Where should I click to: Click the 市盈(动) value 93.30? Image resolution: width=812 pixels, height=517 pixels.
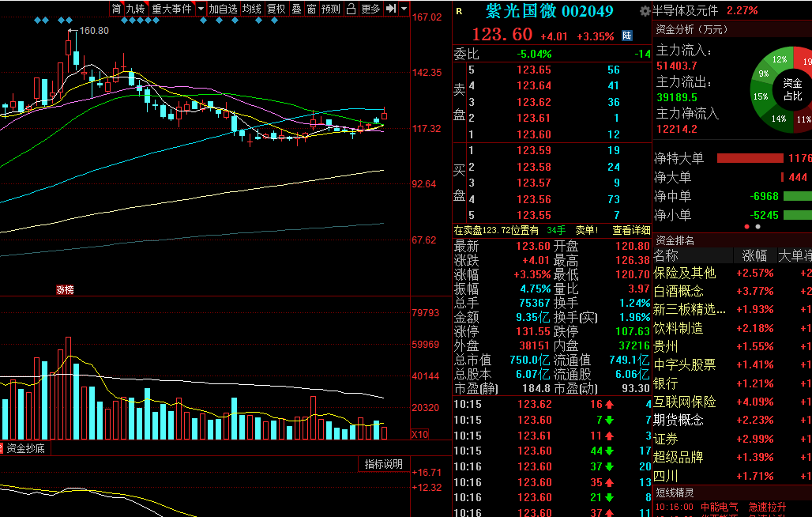coord(635,388)
